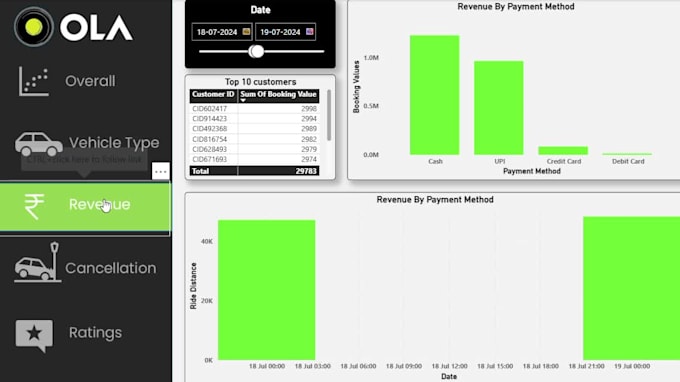Click booking value 2974
680x382 pixels.
pyautogui.click(x=309, y=159)
